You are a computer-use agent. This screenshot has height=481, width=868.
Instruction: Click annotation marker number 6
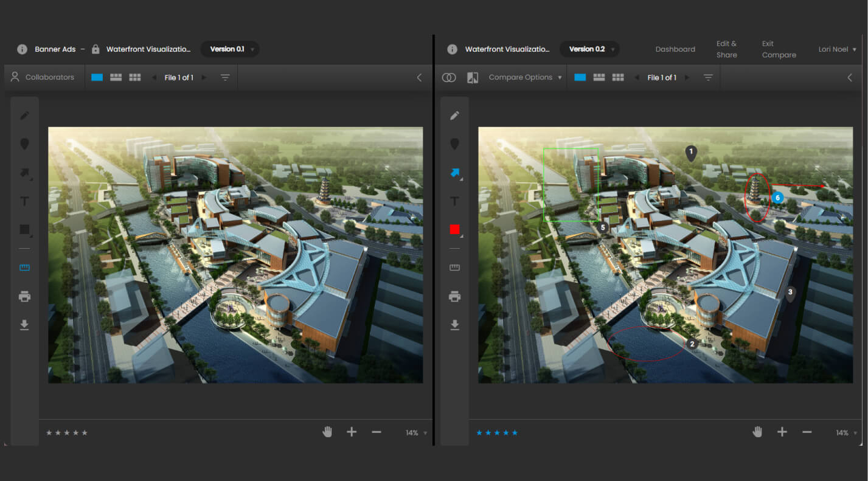[777, 197]
